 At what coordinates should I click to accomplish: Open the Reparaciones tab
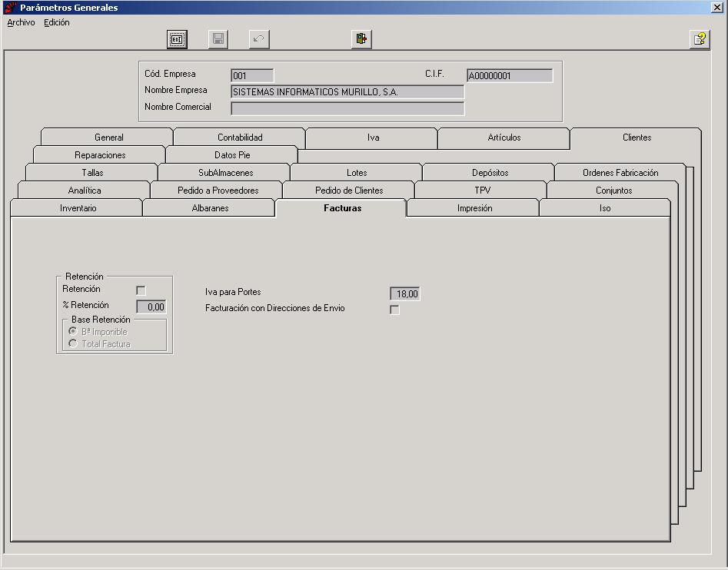coord(100,155)
